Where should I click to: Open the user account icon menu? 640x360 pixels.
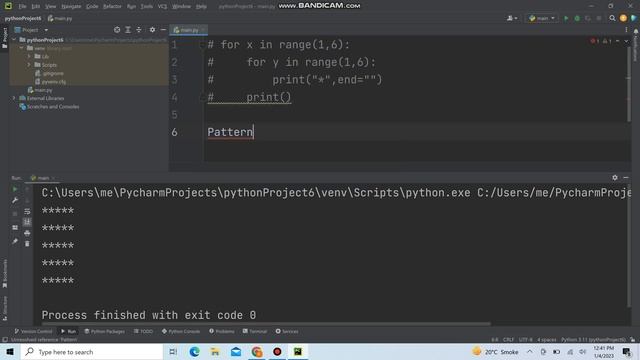(511, 18)
